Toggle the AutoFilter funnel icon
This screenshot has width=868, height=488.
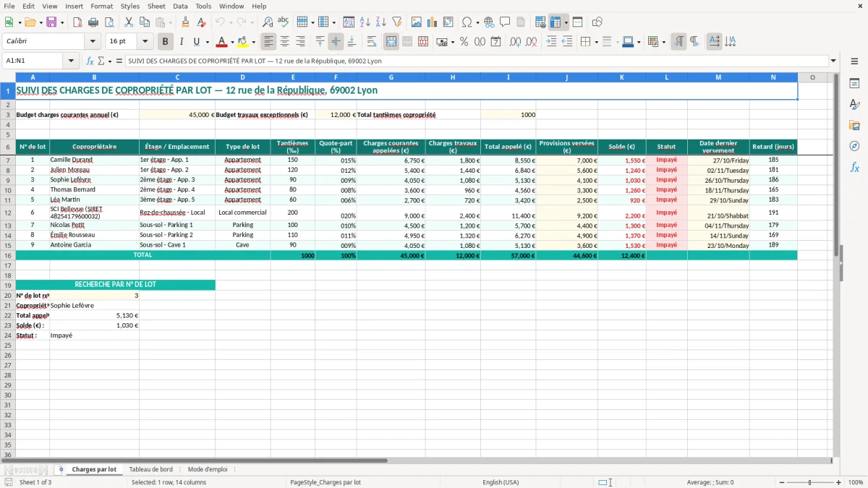tap(397, 22)
